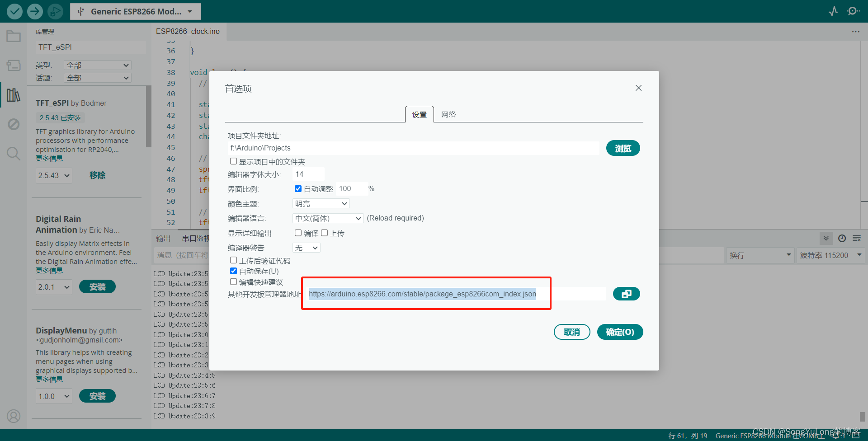The height and width of the screenshot is (441, 868).
Task: Enable verbose output during upload checkbox
Action: (x=324, y=233)
